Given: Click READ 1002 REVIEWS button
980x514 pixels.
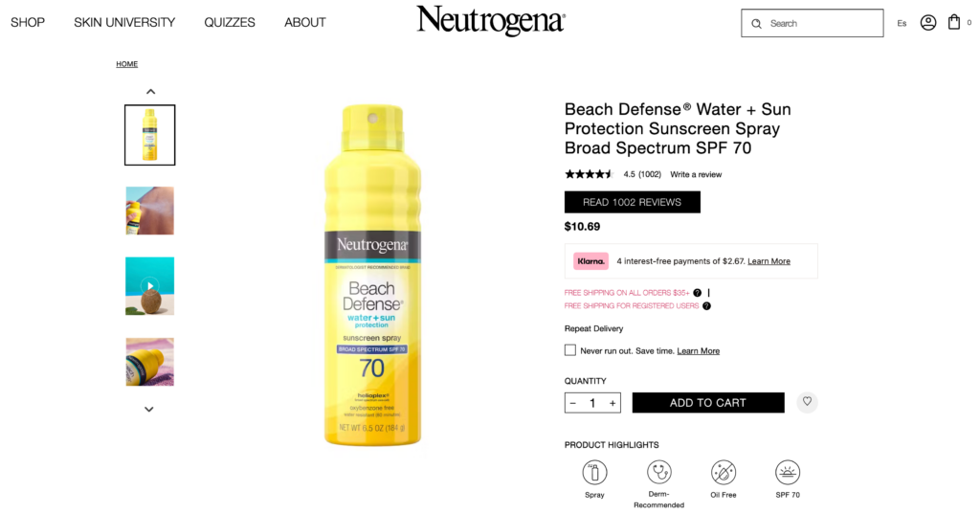Looking at the screenshot, I should tap(632, 202).
